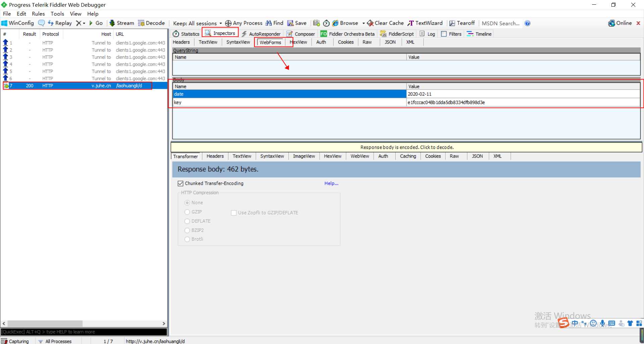Screen dimensions: 644x344
Task: Click the camera screenshot icon
Action: tap(316, 23)
